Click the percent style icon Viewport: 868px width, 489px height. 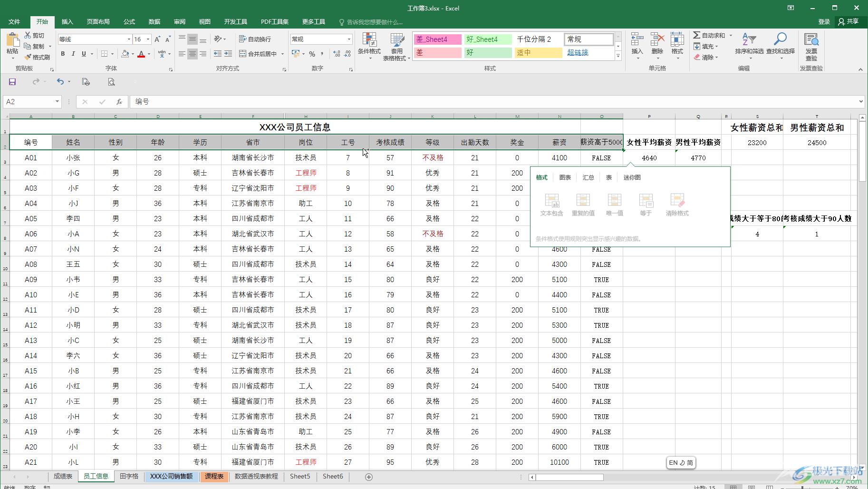(312, 54)
